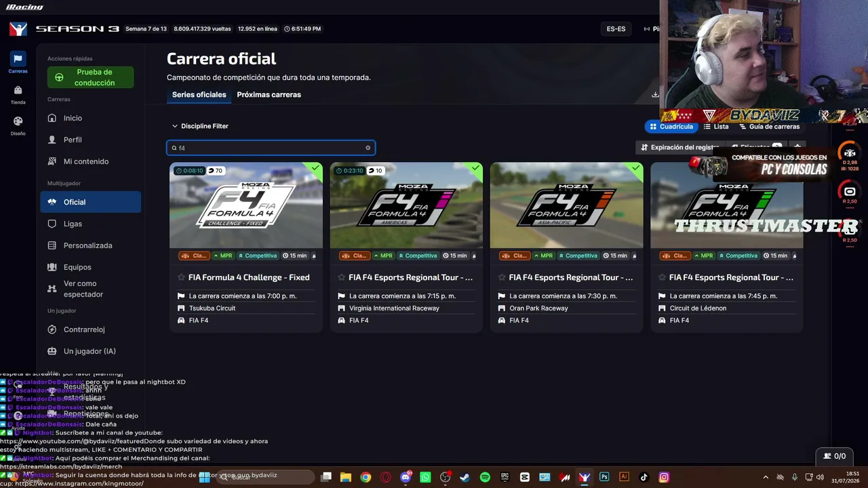868x488 pixels.
Task: Click MPR tag on Tsukuba card
Action: pos(222,256)
